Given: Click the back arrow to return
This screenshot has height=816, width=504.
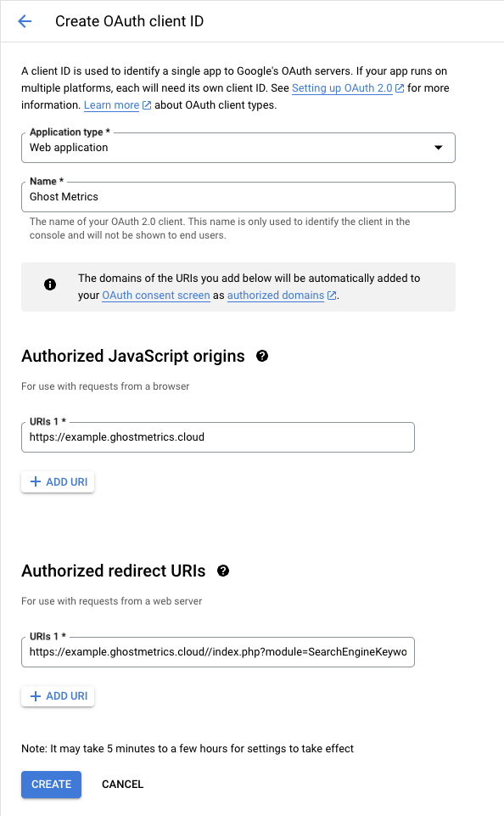Looking at the screenshot, I should (x=25, y=20).
